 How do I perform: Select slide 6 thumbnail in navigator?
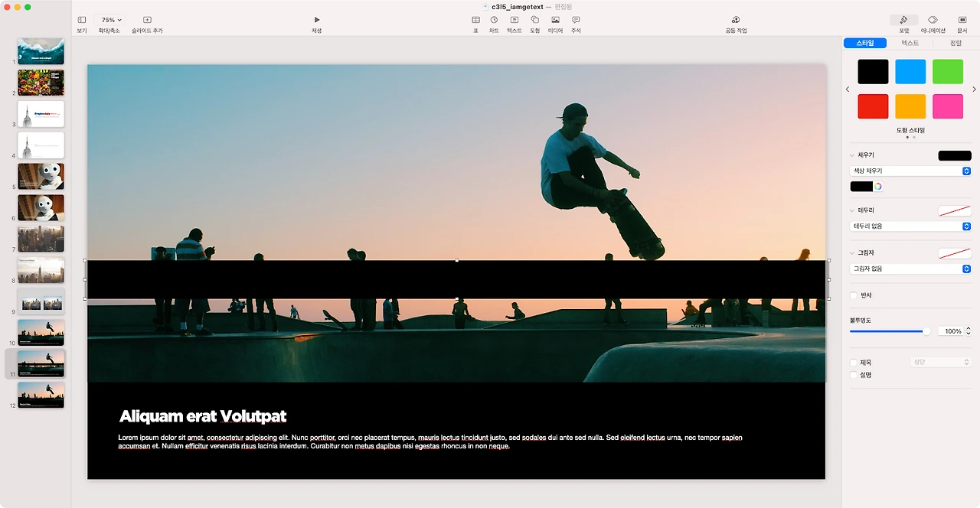click(41, 207)
